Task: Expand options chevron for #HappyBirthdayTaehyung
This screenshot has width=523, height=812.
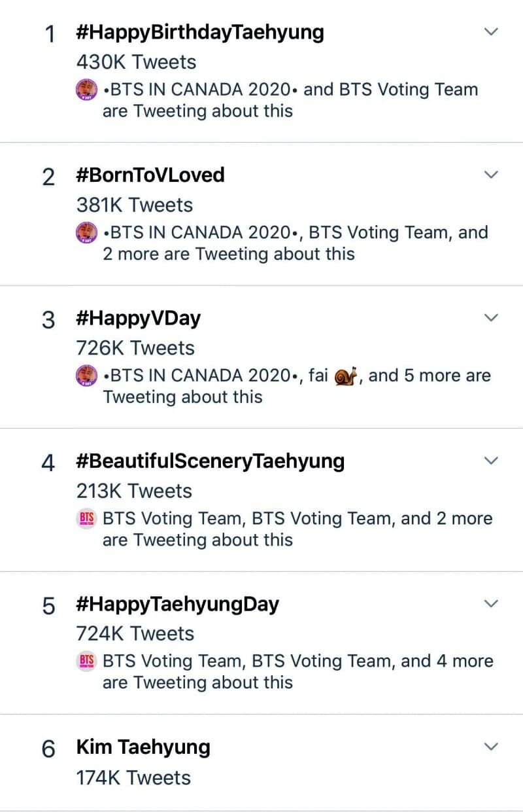Action: pyautogui.click(x=490, y=31)
